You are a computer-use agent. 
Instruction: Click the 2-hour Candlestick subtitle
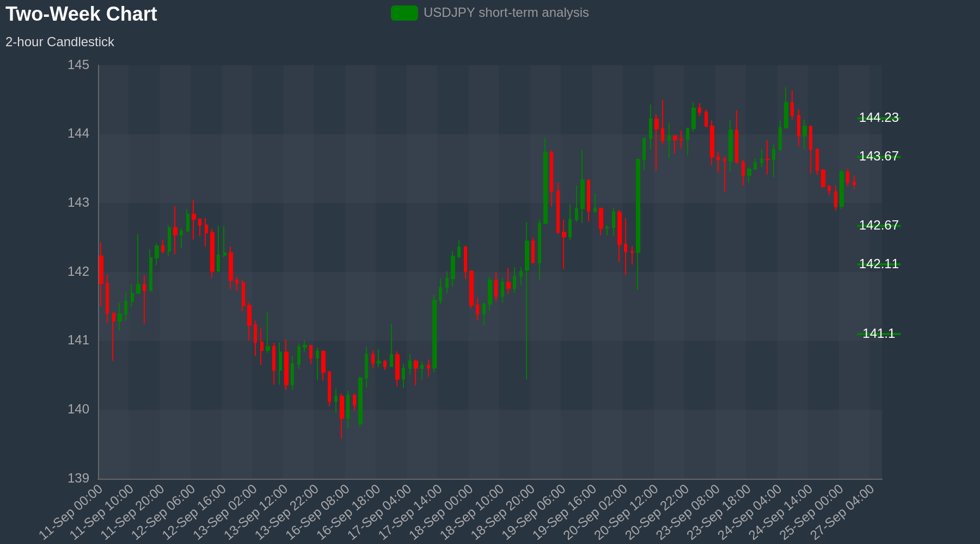click(x=60, y=42)
